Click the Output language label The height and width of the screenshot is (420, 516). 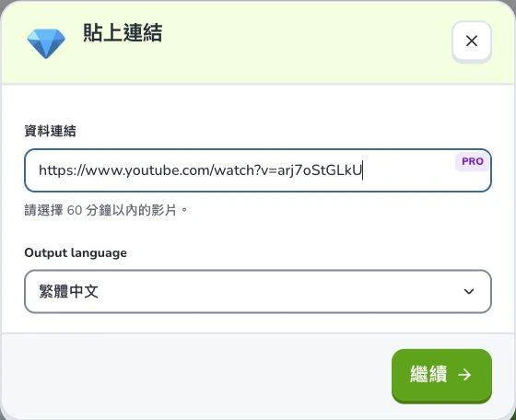(76, 253)
